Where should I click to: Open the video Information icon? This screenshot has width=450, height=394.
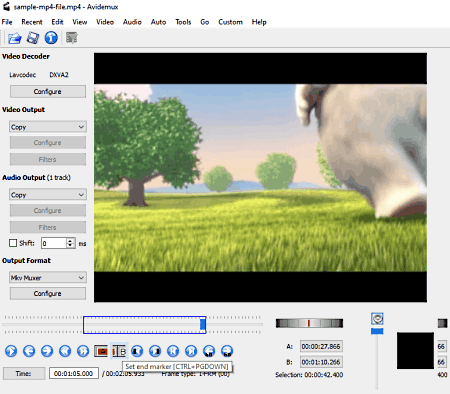(x=51, y=38)
